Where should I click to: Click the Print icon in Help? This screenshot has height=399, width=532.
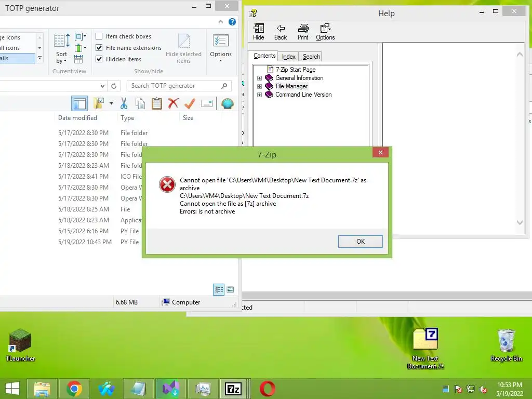tap(303, 32)
